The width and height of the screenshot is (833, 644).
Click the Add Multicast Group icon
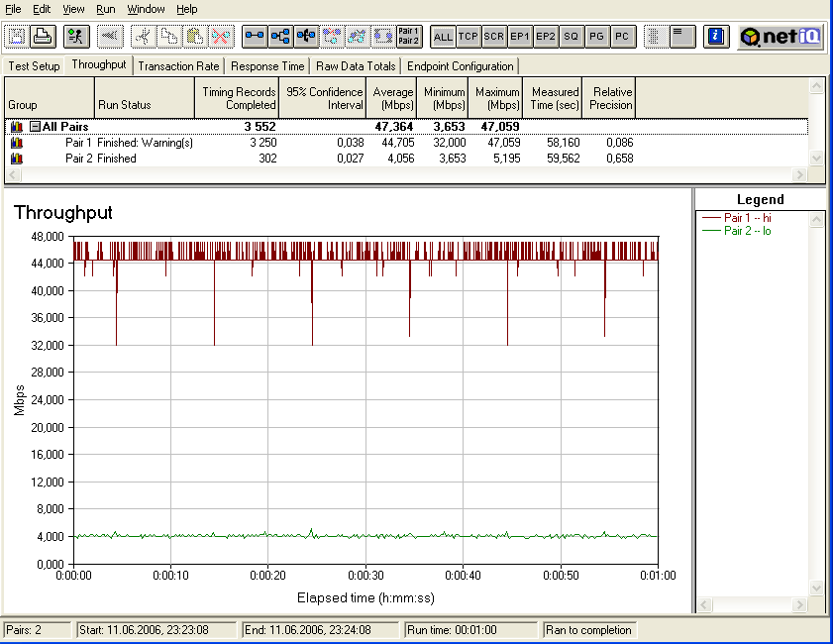coord(280,37)
